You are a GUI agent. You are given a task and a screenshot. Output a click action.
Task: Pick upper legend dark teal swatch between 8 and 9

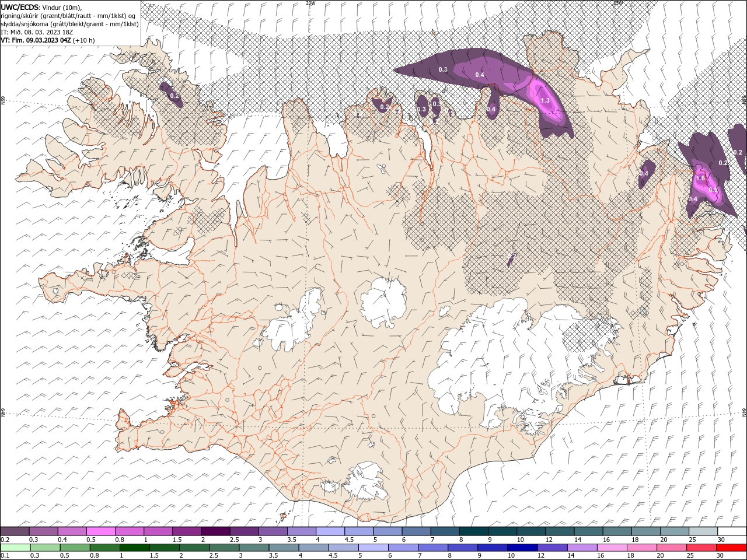coord(473,531)
